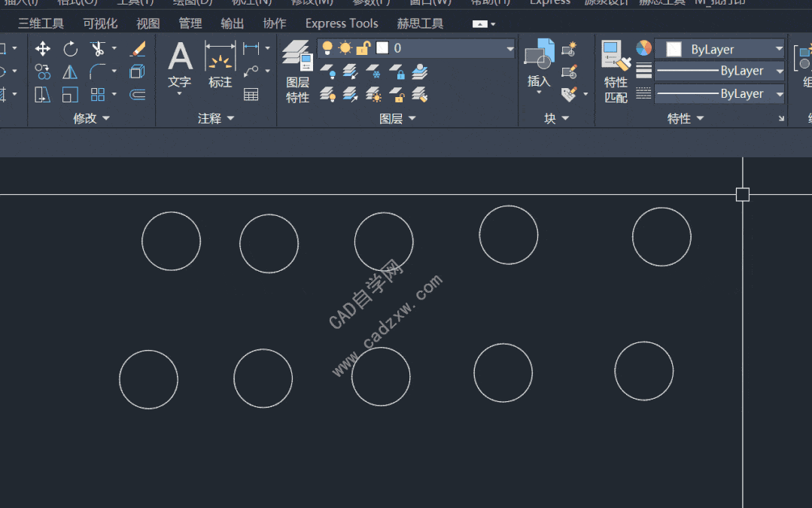Open the linetype ByLayer dropdown
The width and height of the screenshot is (812, 508).
pyautogui.click(x=779, y=94)
